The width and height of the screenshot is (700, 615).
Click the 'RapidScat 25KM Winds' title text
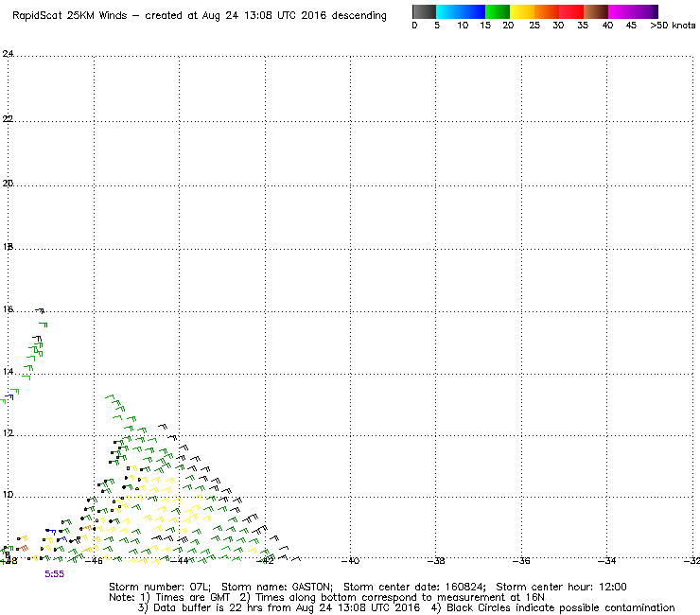70,16
